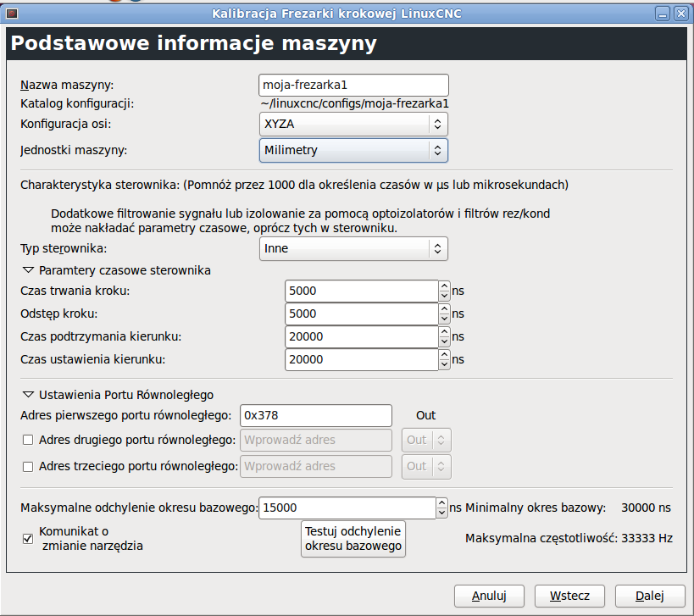Proceed with the Dalej button

click(650, 596)
